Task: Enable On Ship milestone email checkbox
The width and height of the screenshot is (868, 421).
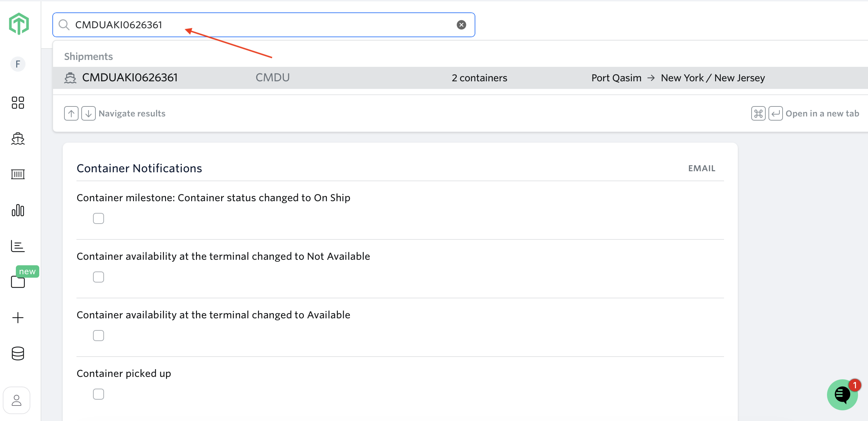Action: tap(99, 218)
